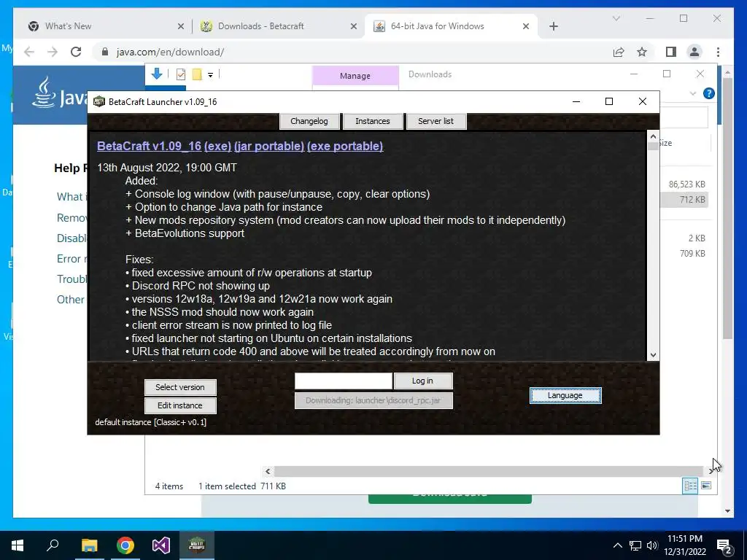Open the Customize Quick Access Toolbar dropdown

point(210,75)
